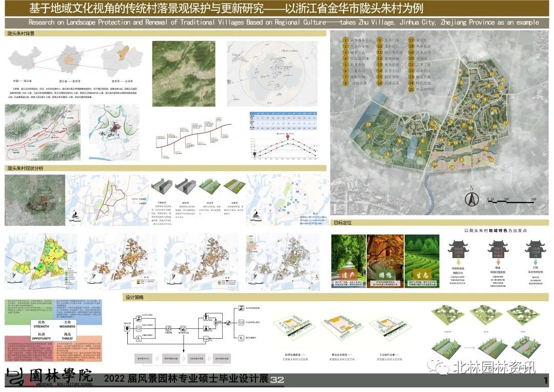Click the 園林學院 school logo
Image resolution: width=554 pixels, height=392 pixels.
click(49, 377)
